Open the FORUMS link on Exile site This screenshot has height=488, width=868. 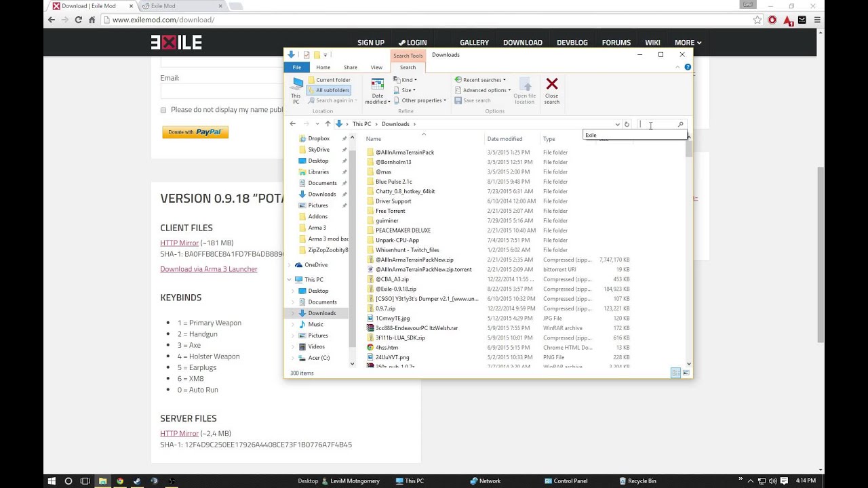coord(616,43)
